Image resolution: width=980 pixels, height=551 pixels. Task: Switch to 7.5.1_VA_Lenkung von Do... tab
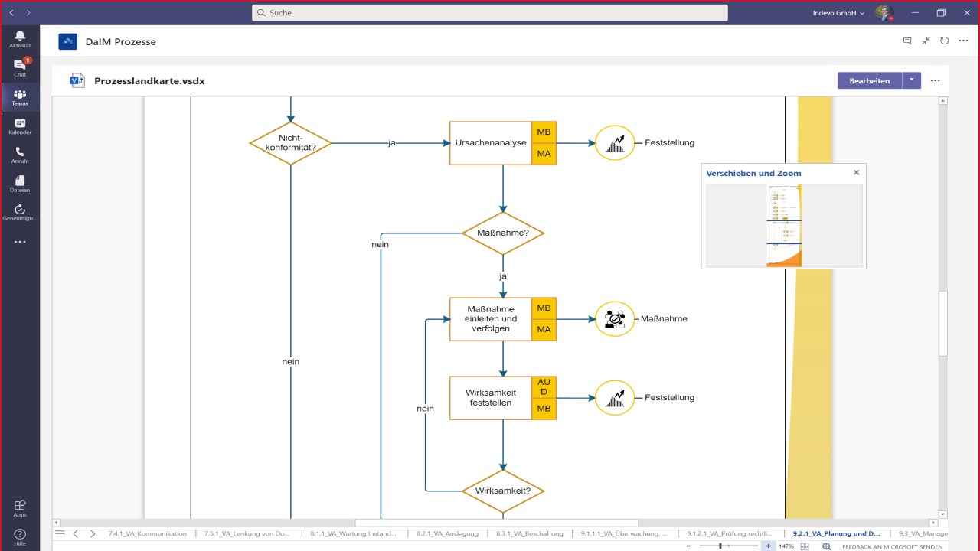[x=247, y=533]
